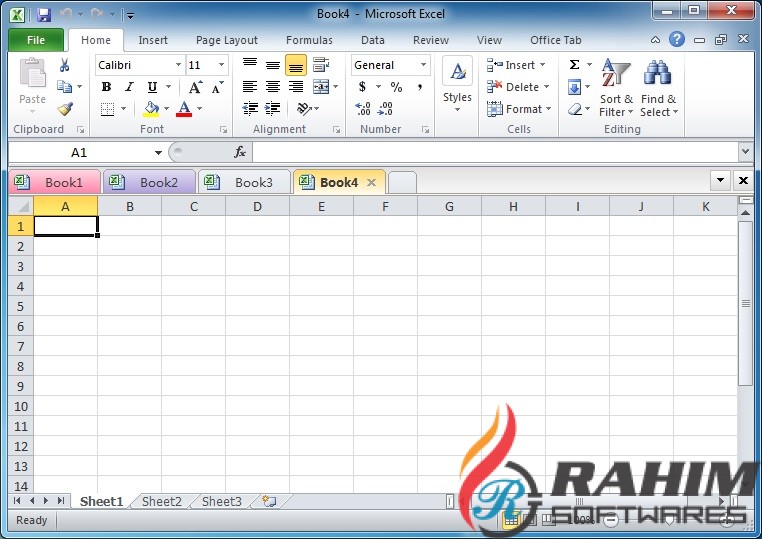The height and width of the screenshot is (539, 762).
Task: Open Insert cells dropdown arrow
Action: click(542, 65)
